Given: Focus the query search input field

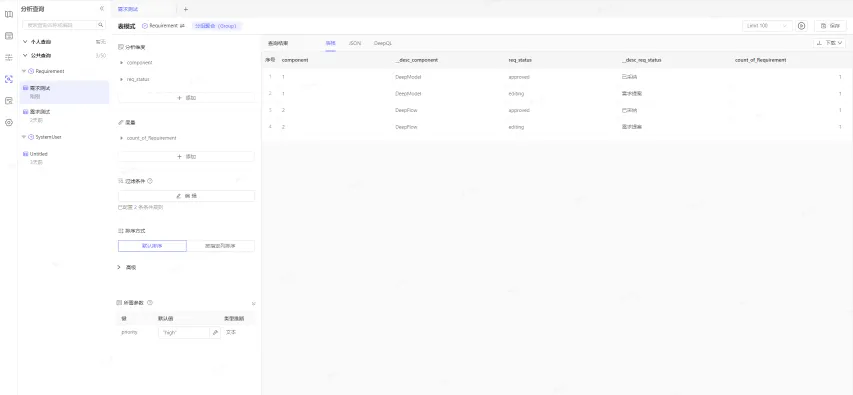Looking at the screenshot, I should 61,25.
